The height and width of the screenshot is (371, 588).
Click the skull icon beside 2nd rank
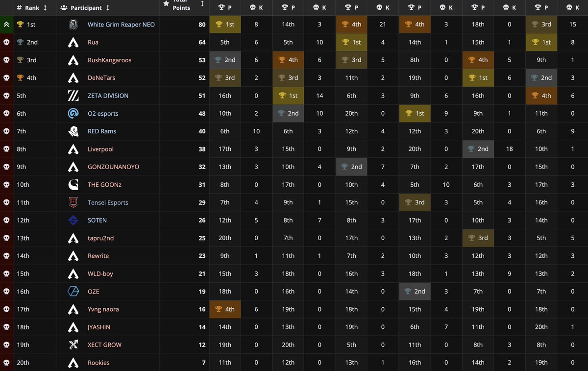pyautogui.click(x=6, y=42)
